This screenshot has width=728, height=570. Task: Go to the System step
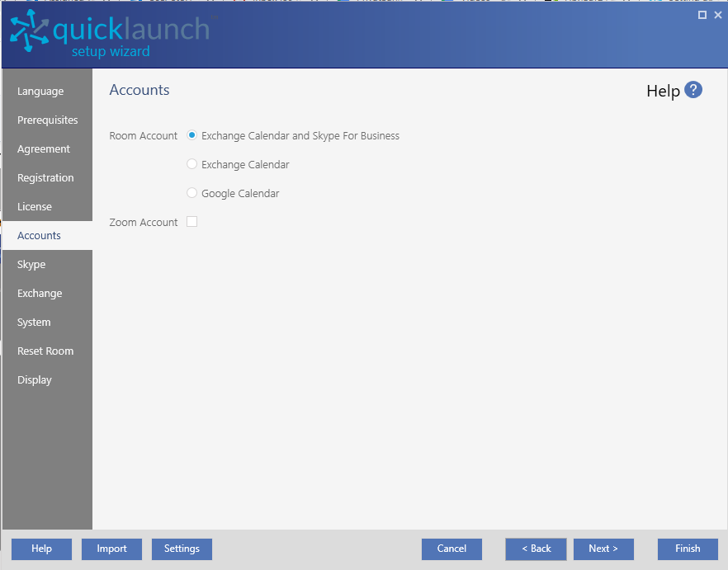pos(47,323)
